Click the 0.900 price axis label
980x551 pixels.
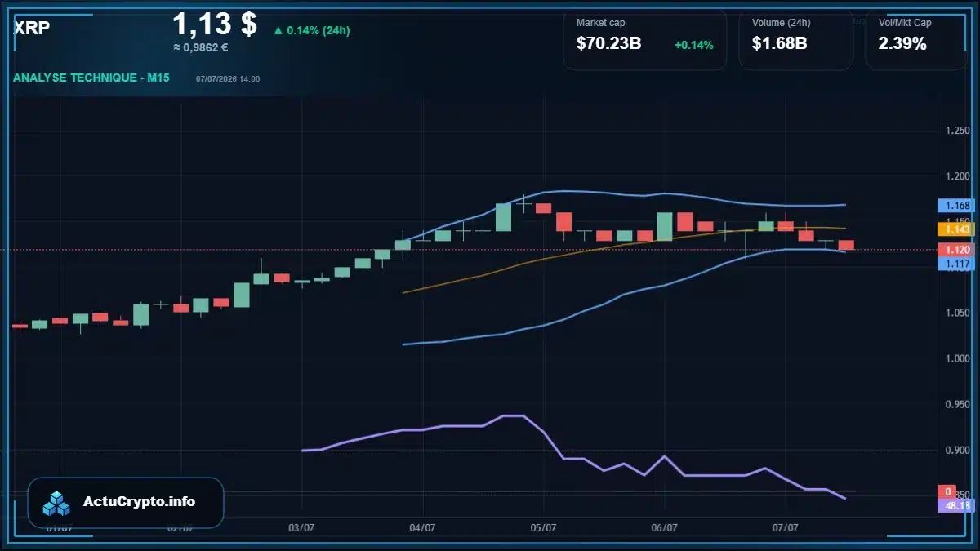956,450
